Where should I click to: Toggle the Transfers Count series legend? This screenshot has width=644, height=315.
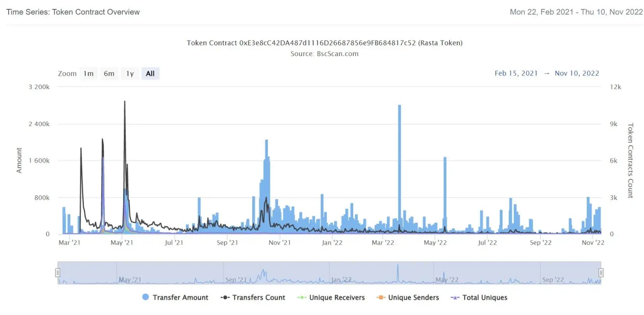click(x=253, y=297)
